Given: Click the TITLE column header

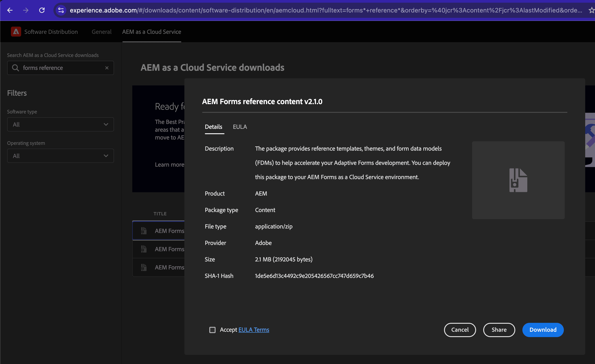Looking at the screenshot, I should (x=160, y=213).
